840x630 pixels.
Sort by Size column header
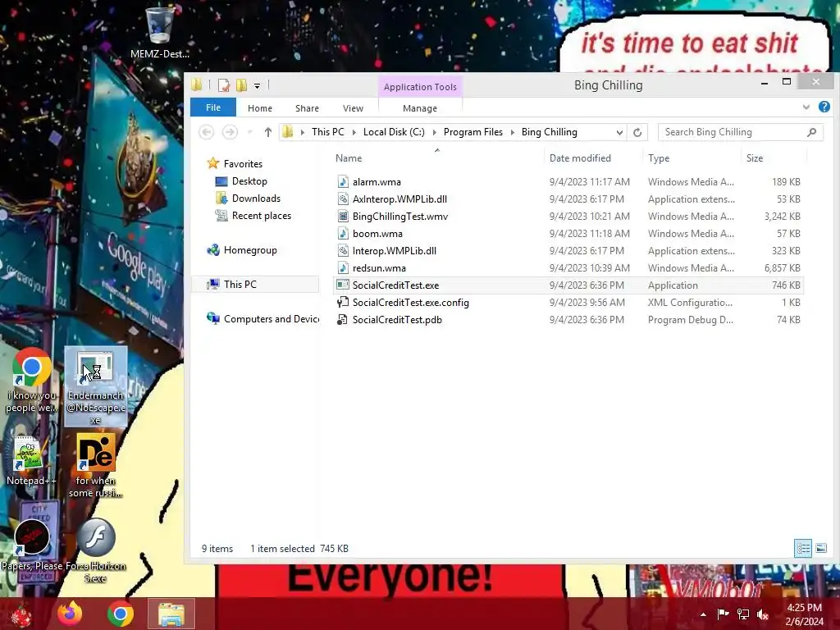[x=755, y=158]
